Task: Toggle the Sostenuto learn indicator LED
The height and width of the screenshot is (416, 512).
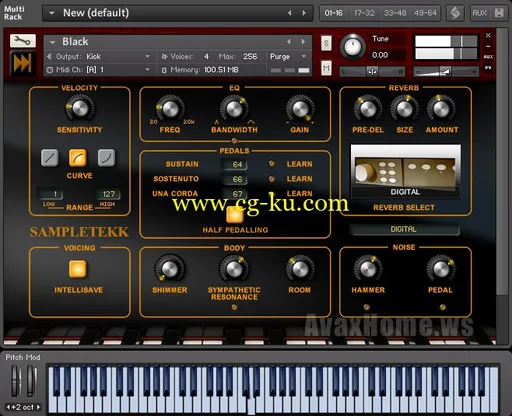Action: (x=272, y=179)
